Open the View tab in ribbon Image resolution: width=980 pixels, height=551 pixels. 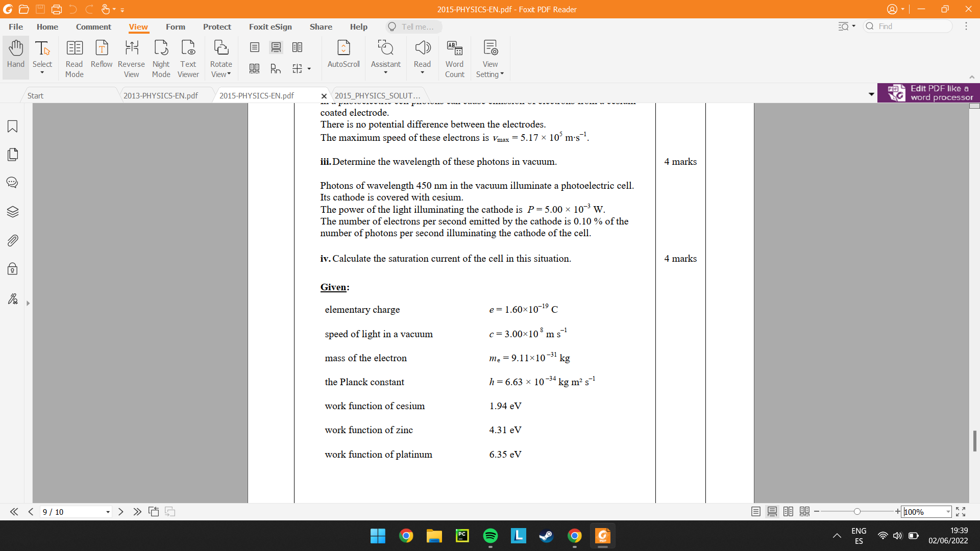(x=139, y=27)
